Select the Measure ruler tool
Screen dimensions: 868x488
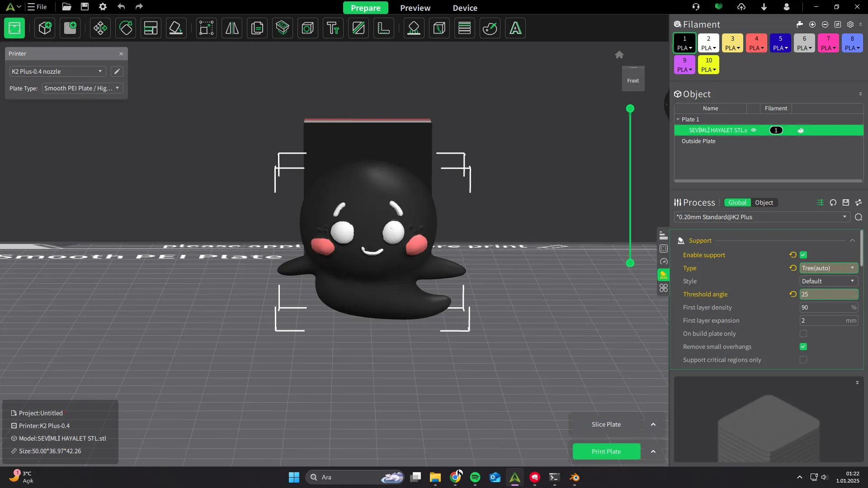384,28
